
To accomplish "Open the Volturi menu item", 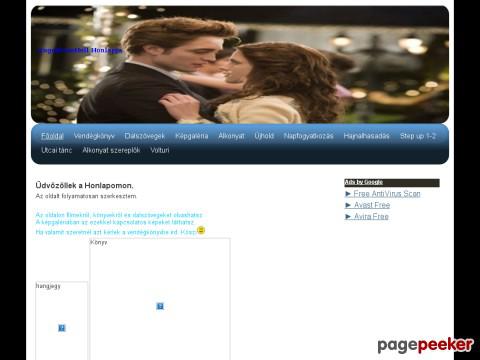I will (160, 150).
